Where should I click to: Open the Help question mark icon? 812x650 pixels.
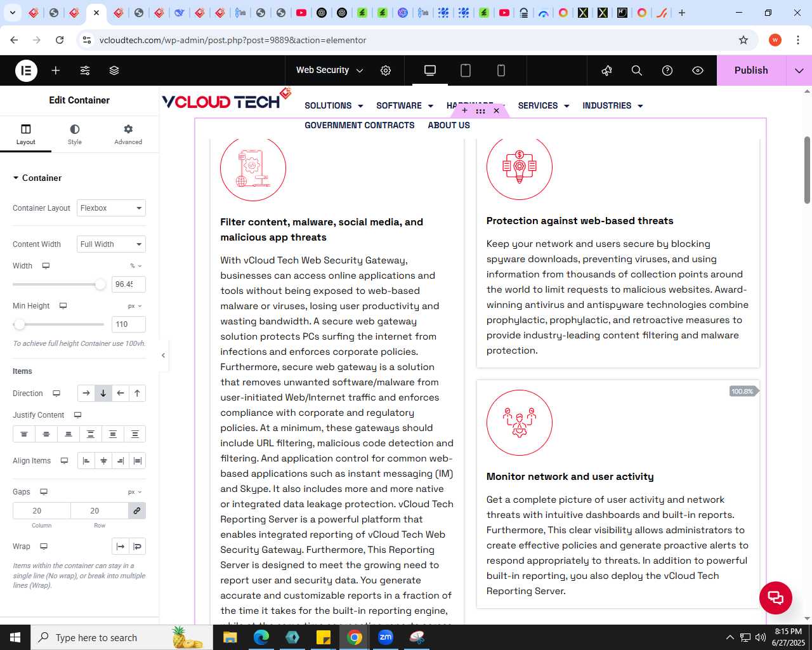(x=667, y=70)
